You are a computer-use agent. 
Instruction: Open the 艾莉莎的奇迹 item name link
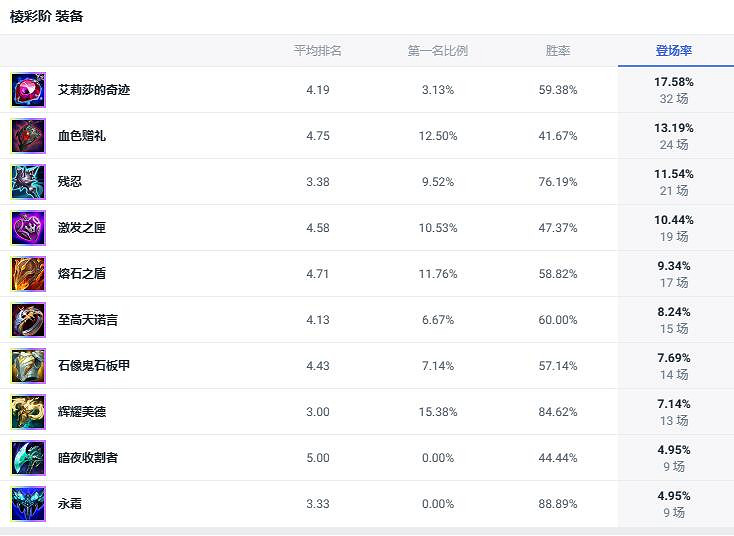pos(94,90)
